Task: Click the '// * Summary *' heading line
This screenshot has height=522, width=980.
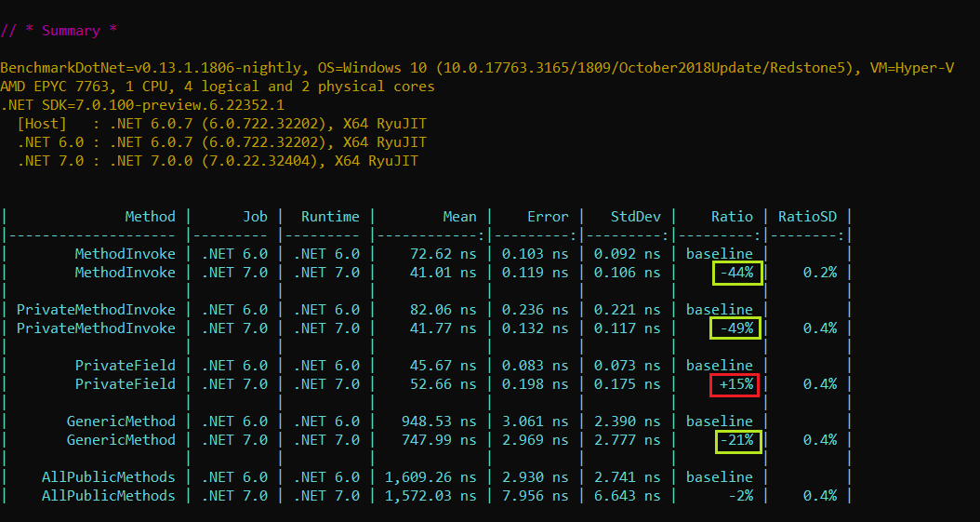Action: [59, 31]
